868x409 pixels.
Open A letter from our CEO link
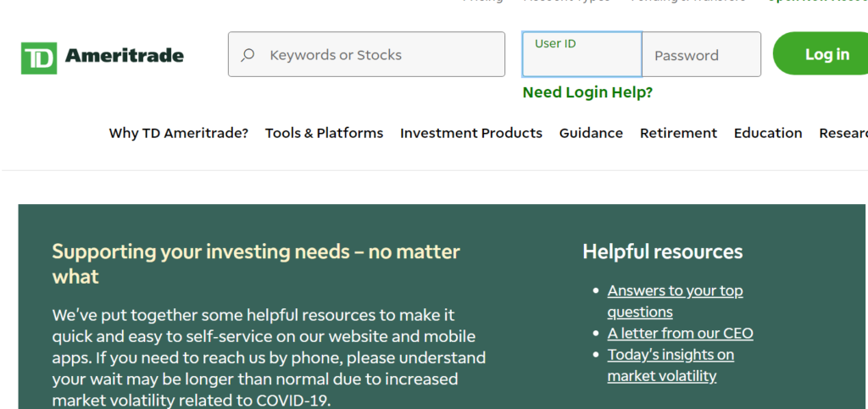(x=681, y=334)
